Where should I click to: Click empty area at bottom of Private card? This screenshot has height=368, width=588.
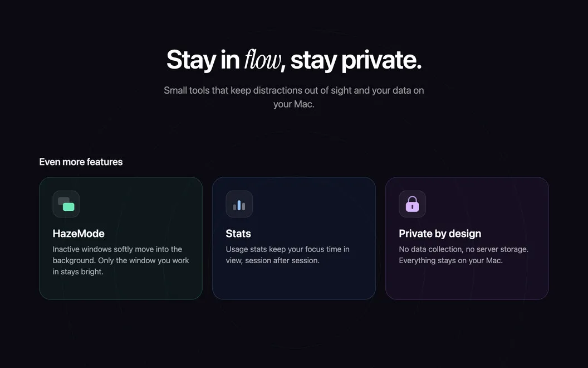(x=467, y=283)
